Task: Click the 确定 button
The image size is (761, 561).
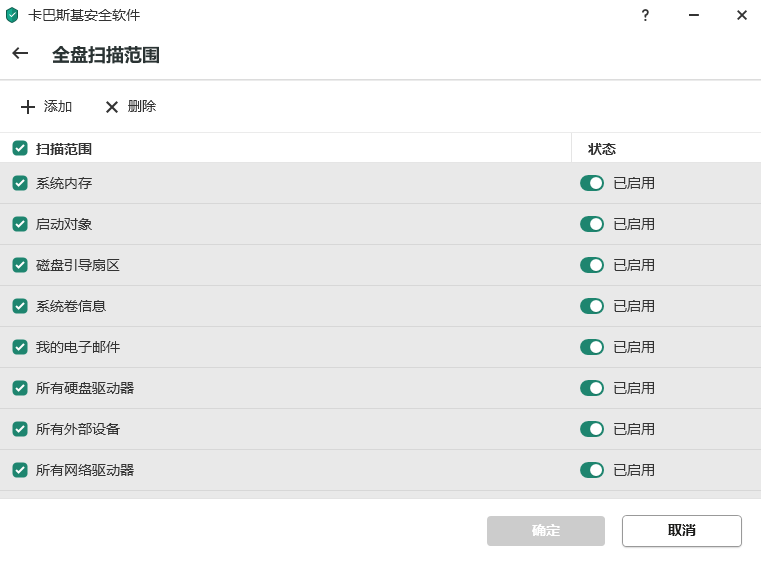Action: pos(546,531)
